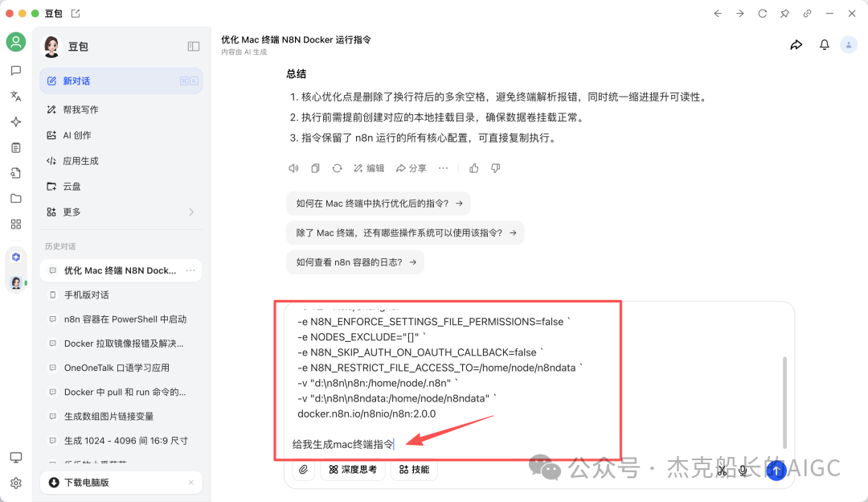Copy the link with chain icon

[x=807, y=14]
